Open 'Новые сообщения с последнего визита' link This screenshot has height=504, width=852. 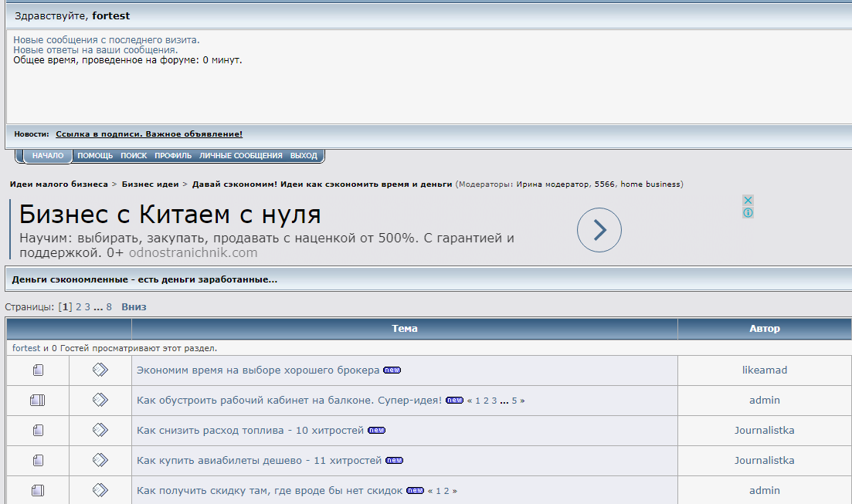(x=107, y=39)
